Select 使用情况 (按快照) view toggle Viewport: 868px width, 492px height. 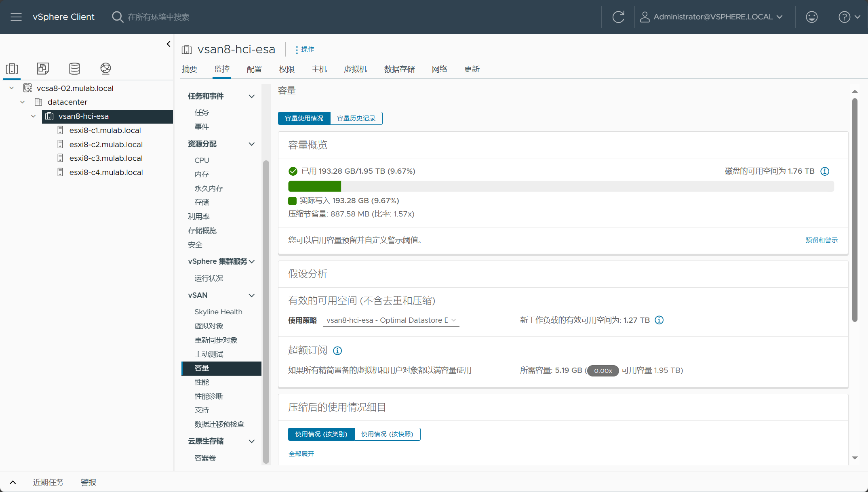click(387, 434)
